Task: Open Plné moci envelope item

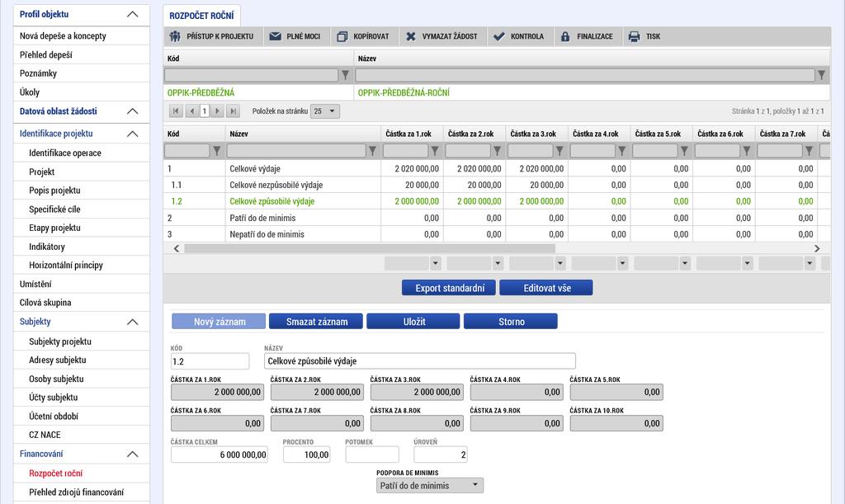Action: tap(295, 36)
